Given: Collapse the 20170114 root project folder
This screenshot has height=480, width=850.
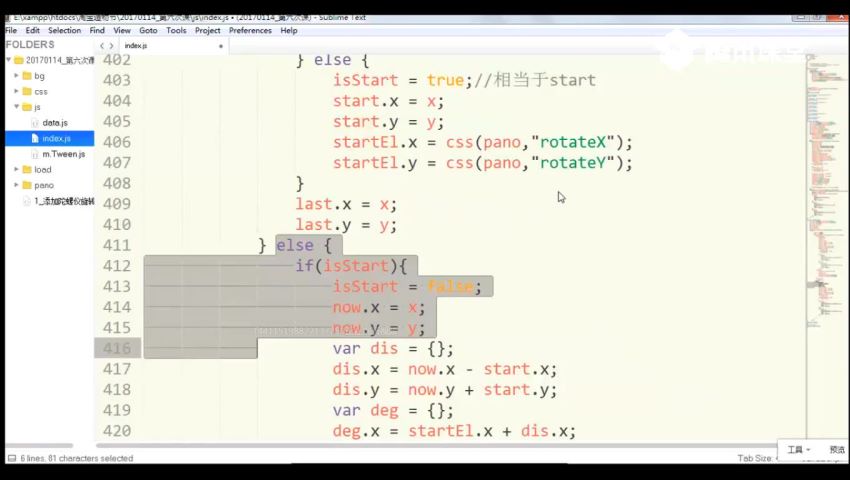Looking at the screenshot, I should coord(8,60).
